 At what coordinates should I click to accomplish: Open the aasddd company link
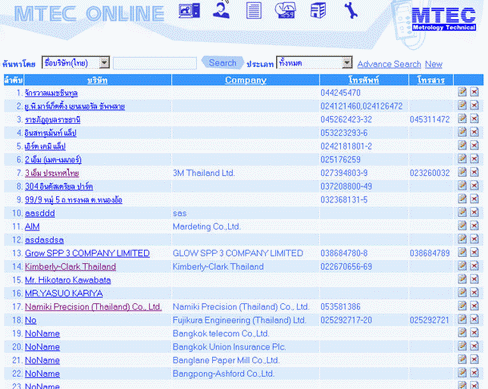click(x=40, y=213)
